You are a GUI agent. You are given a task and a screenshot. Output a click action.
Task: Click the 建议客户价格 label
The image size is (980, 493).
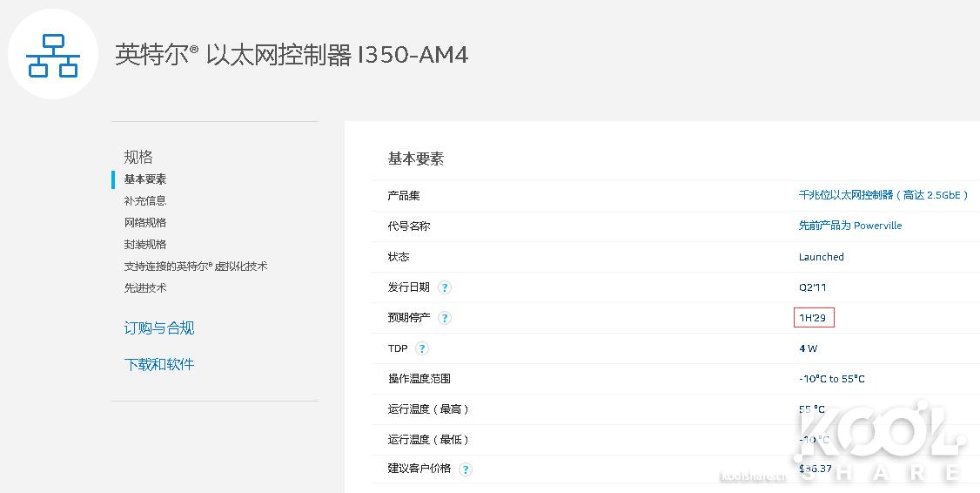pyautogui.click(x=419, y=468)
